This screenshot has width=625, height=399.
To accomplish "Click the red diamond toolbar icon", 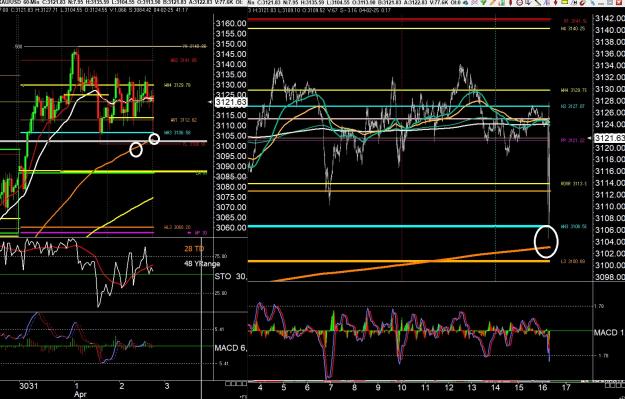I will click(x=556, y=2).
